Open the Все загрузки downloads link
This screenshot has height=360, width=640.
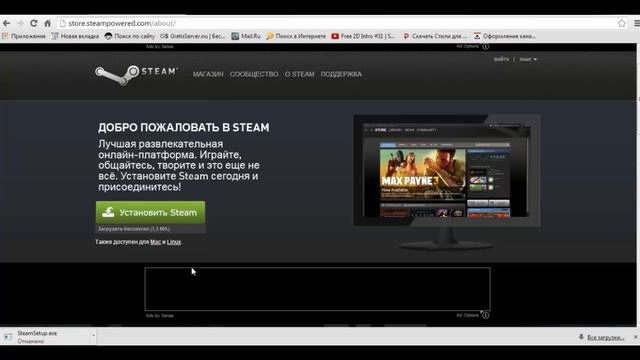605,337
